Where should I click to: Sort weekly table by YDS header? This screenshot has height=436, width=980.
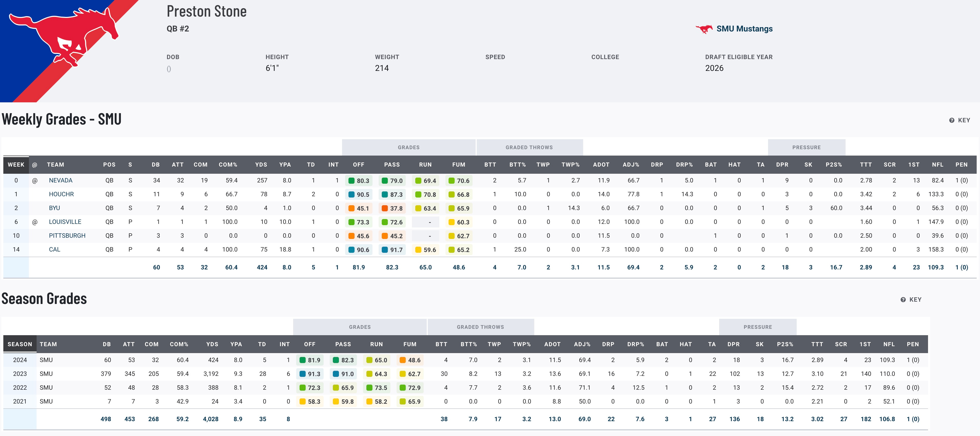tap(261, 165)
